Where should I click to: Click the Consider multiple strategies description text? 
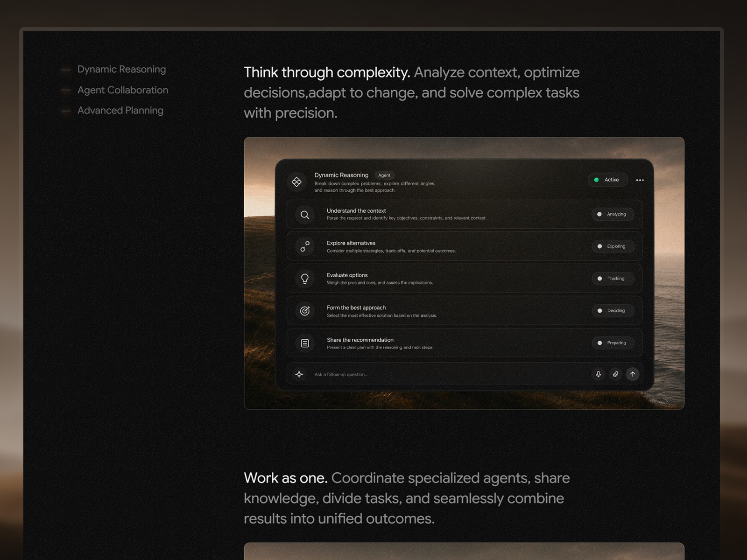pos(391,251)
